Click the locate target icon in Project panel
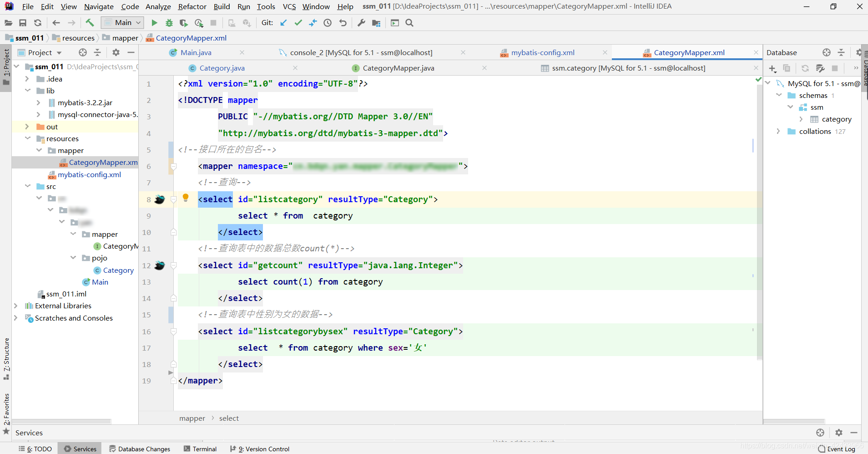Viewport: 868px width, 454px height. tap(83, 52)
